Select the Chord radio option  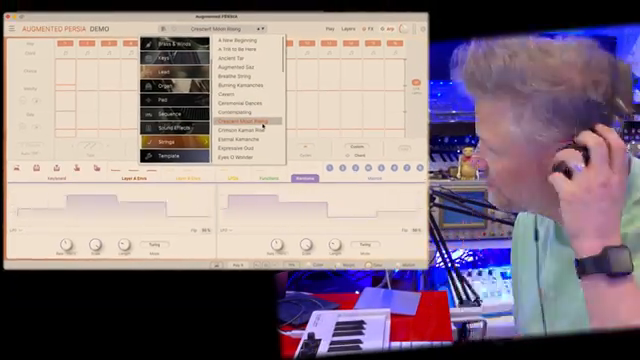(347, 156)
